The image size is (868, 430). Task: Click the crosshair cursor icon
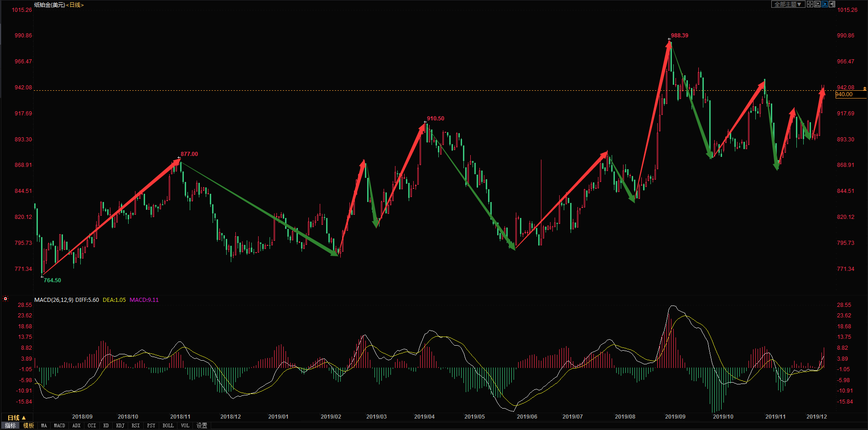[x=810, y=4]
